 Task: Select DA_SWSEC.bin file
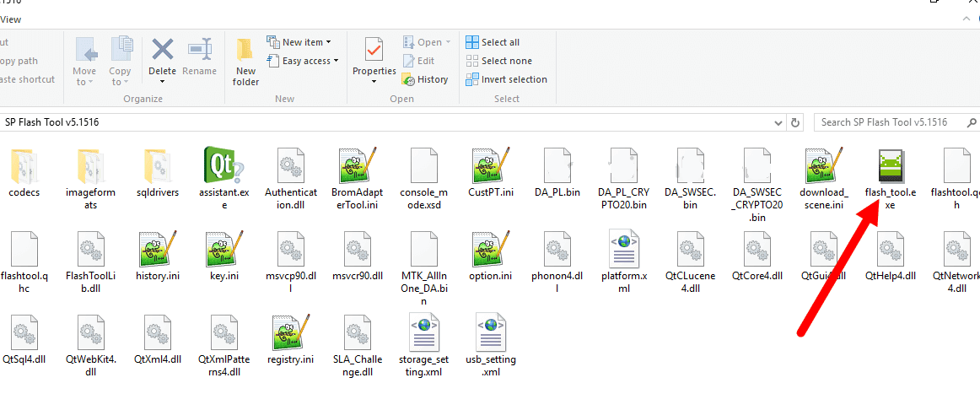[690, 180]
